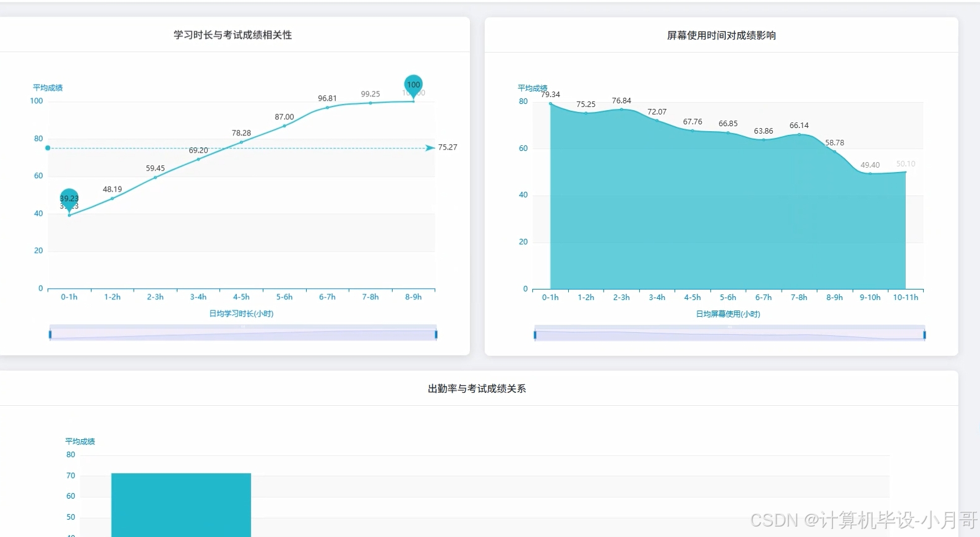Select the left zoom handle under the study duration chart

point(50,335)
